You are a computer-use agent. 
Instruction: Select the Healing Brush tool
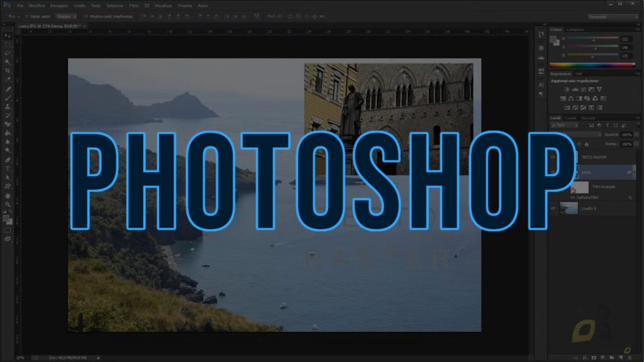click(x=8, y=89)
